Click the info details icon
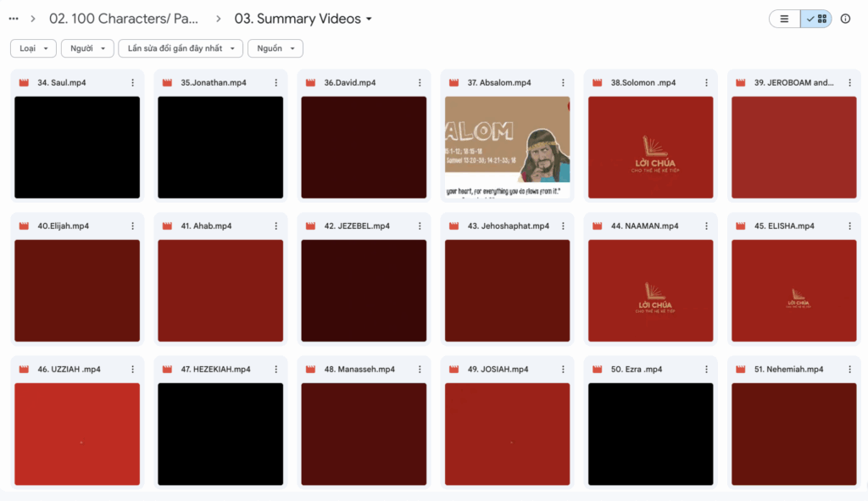Screen dimensions: 868x501 pos(845,19)
